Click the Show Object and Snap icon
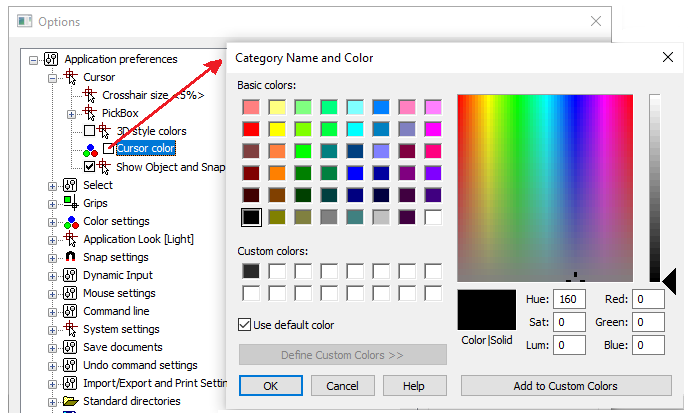 [104, 167]
